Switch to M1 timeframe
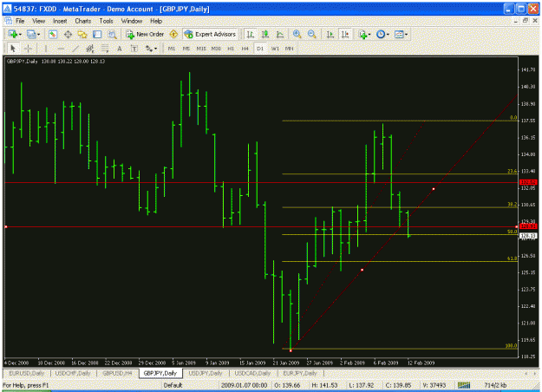 point(172,49)
